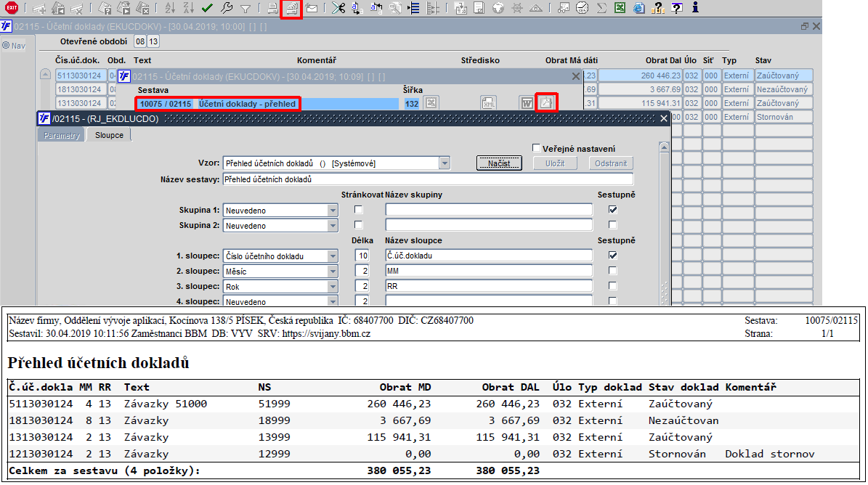Open the wrench settings tool

click(227, 8)
